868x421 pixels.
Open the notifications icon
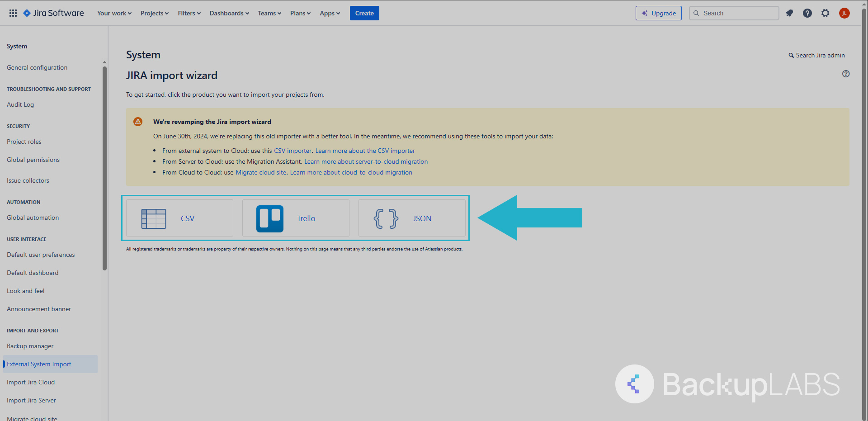pos(789,13)
